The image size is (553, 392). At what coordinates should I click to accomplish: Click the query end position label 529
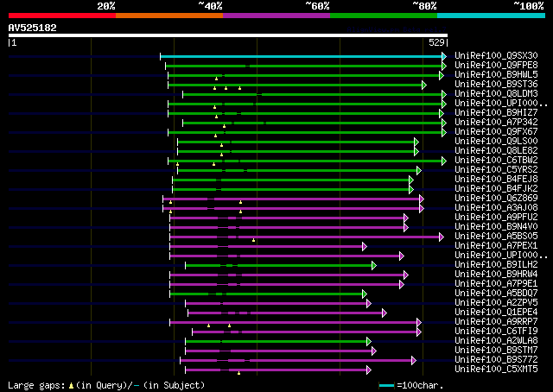coord(436,42)
